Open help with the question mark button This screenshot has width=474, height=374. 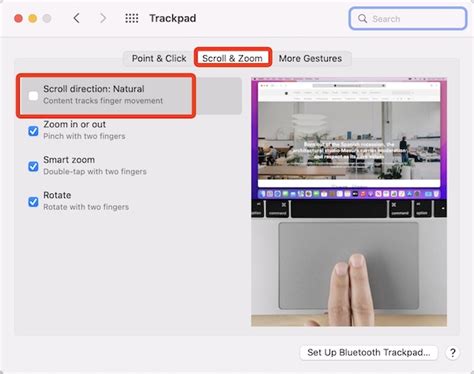tap(452, 352)
